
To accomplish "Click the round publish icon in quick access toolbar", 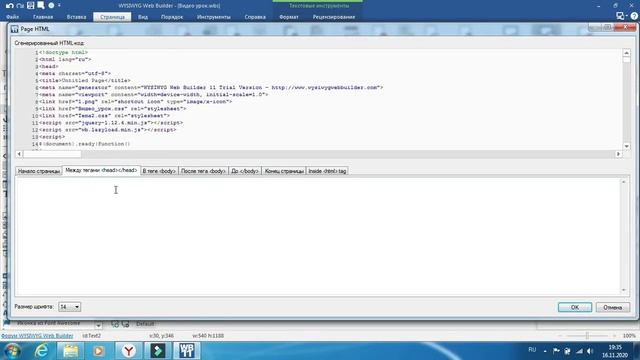I will coord(51,5).
